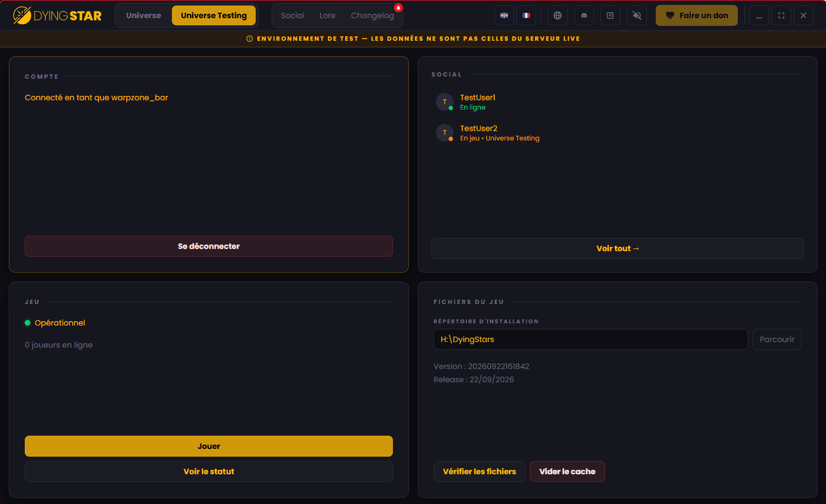
Task: Click Vérifier les fichiers button
Action: [479, 472]
